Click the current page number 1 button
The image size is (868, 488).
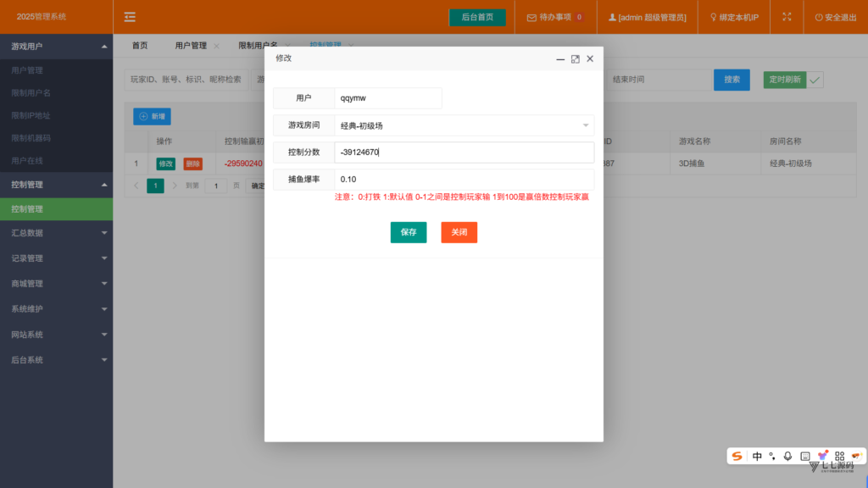click(156, 186)
